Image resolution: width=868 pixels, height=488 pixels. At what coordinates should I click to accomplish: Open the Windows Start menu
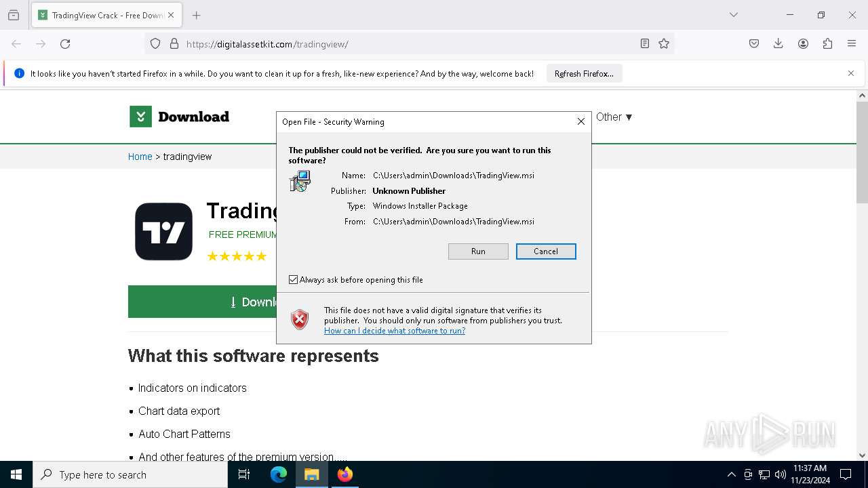16,474
